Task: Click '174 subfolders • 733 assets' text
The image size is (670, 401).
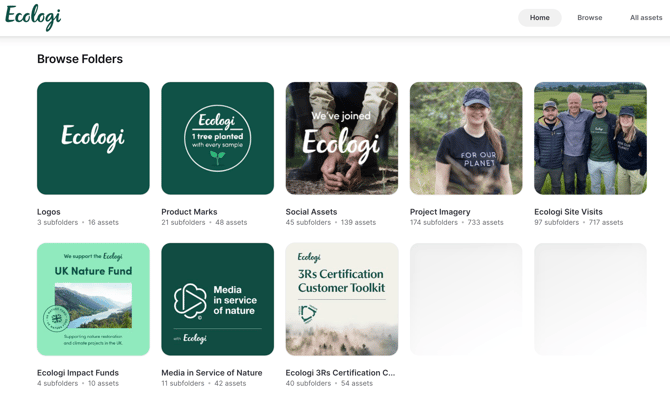Action: [x=457, y=222]
